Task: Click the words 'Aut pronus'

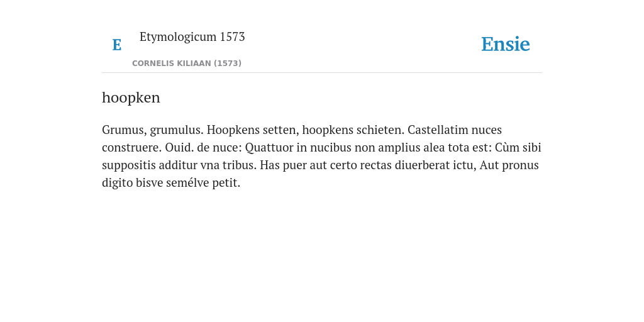Action: click(x=509, y=165)
